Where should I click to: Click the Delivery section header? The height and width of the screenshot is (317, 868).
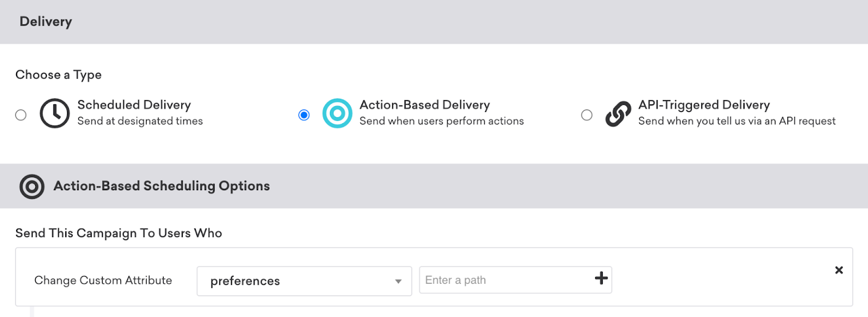point(46,22)
